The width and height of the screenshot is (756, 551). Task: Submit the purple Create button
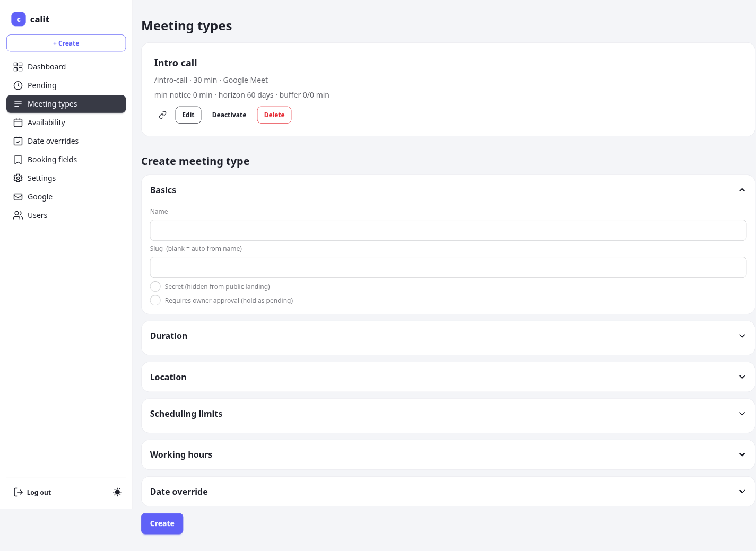click(162, 523)
